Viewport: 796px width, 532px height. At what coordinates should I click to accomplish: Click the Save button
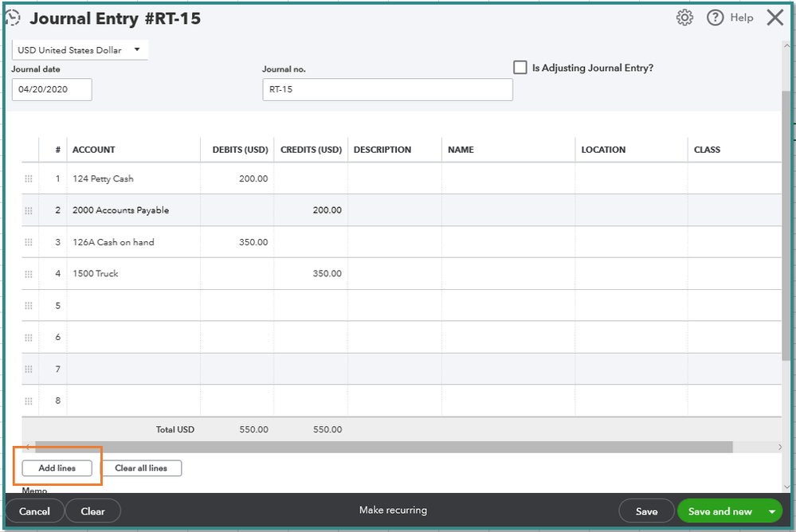pos(646,511)
